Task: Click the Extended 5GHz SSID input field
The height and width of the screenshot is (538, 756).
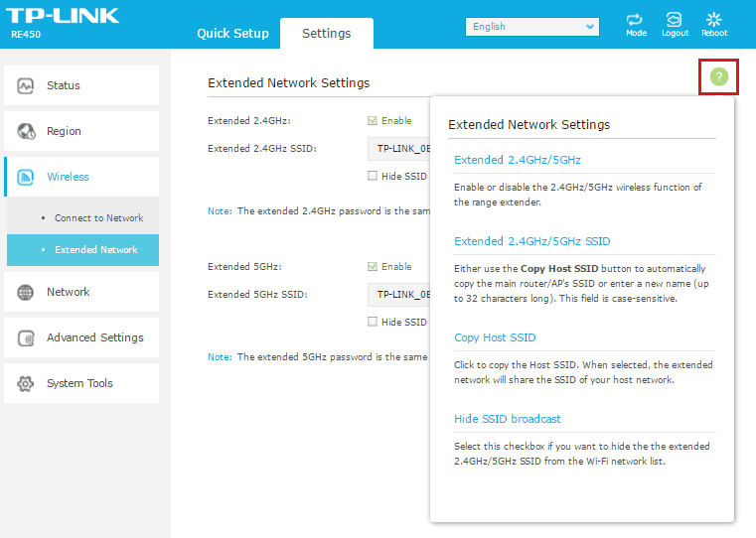Action: [x=398, y=294]
